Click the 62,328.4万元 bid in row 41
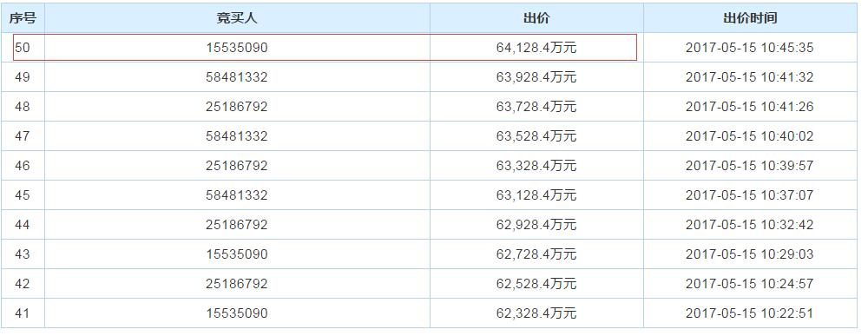Image resolution: width=868 pixels, height=336 pixels. click(536, 313)
